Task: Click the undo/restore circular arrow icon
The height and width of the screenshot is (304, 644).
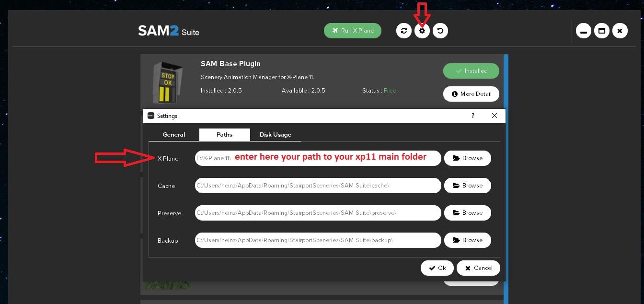Action: (x=440, y=31)
